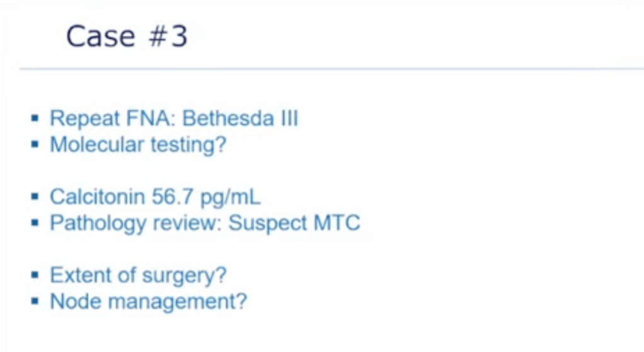Click the "Case #3" slide title
The image size is (644, 352).
(126, 37)
